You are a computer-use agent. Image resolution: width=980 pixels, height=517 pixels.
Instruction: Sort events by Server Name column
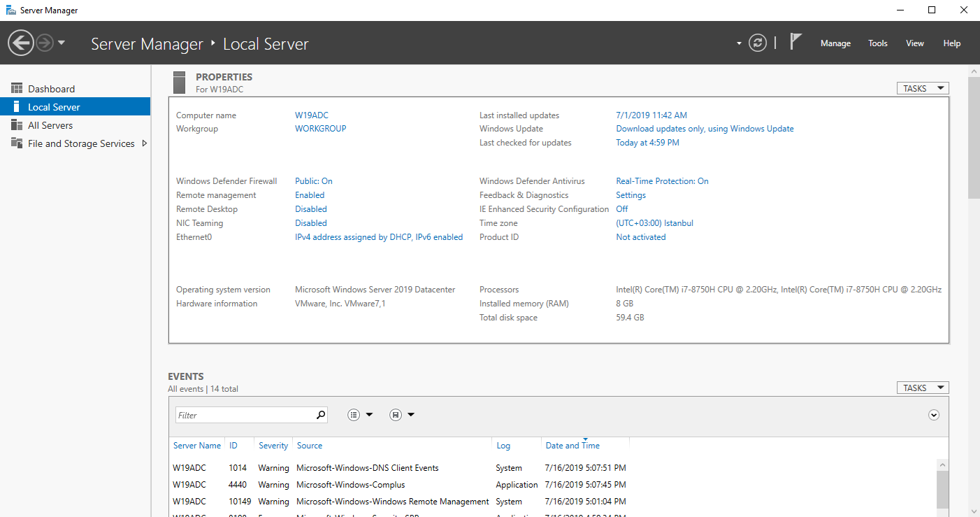[x=197, y=446]
